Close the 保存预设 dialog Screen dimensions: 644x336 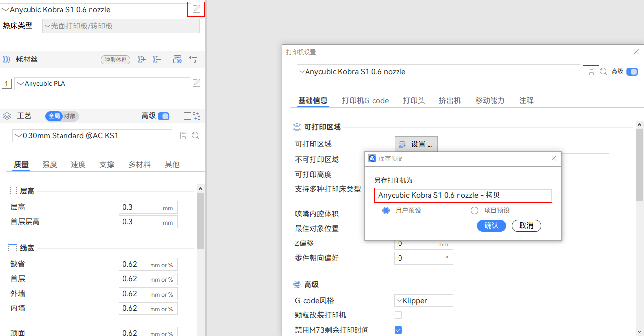[554, 158]
